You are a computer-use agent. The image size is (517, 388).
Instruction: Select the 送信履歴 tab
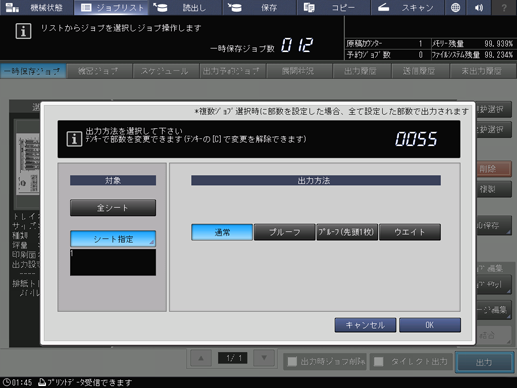[x=419, y=71]
